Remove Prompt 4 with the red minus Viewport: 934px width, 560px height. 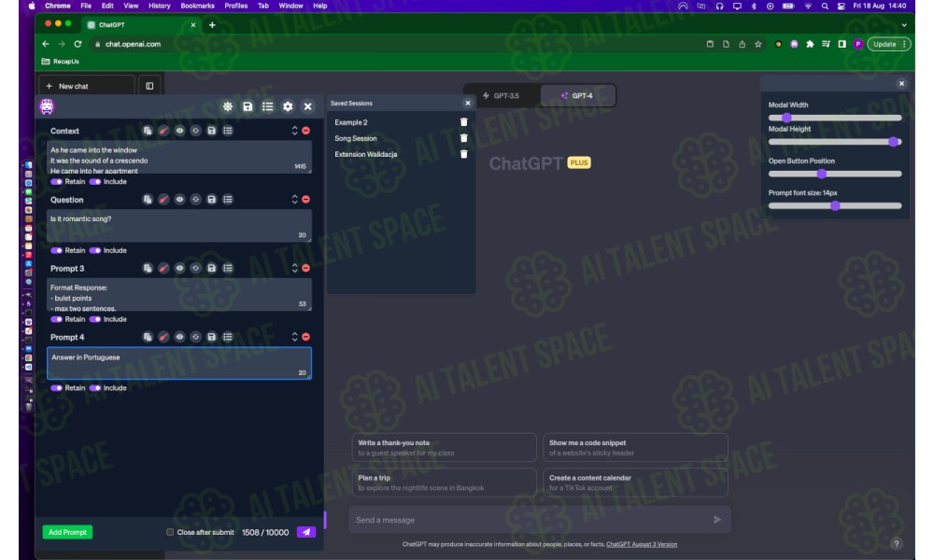(306, 337)
